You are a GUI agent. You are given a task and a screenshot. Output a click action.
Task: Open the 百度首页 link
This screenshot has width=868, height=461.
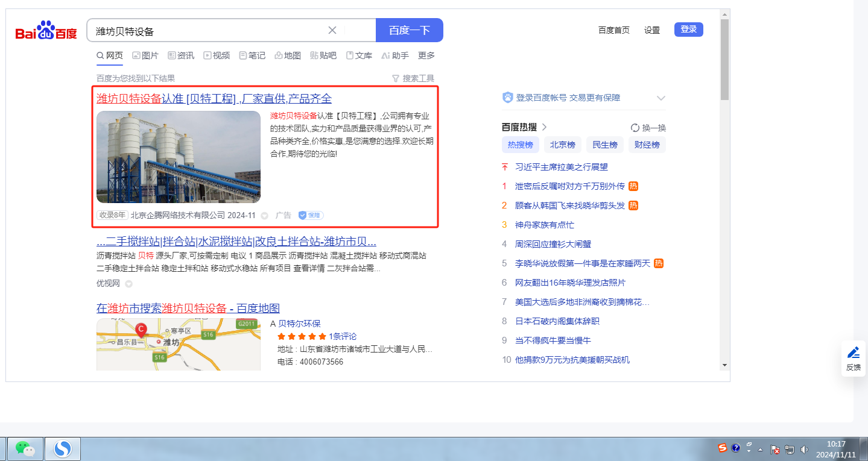[614, 30]
